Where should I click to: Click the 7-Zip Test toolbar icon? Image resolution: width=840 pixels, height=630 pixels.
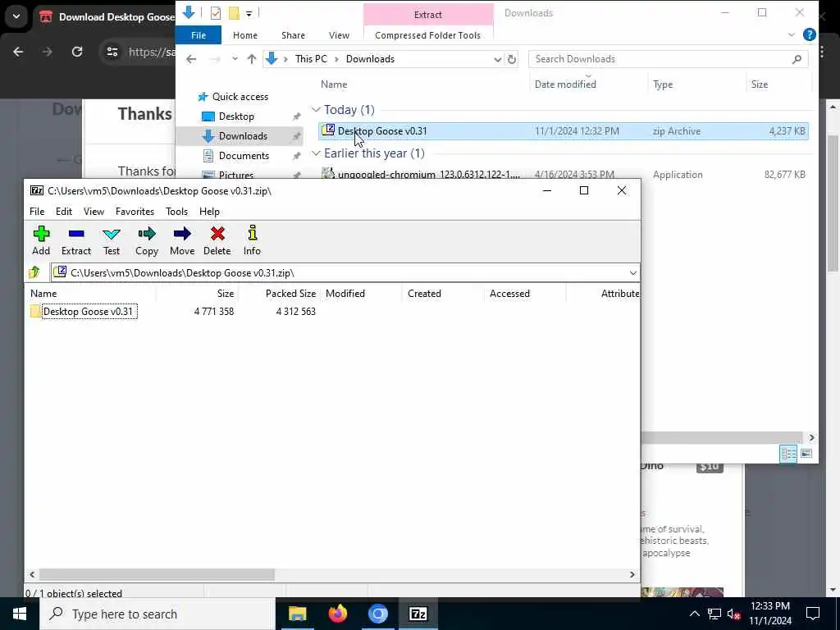[x=112, y=240]
